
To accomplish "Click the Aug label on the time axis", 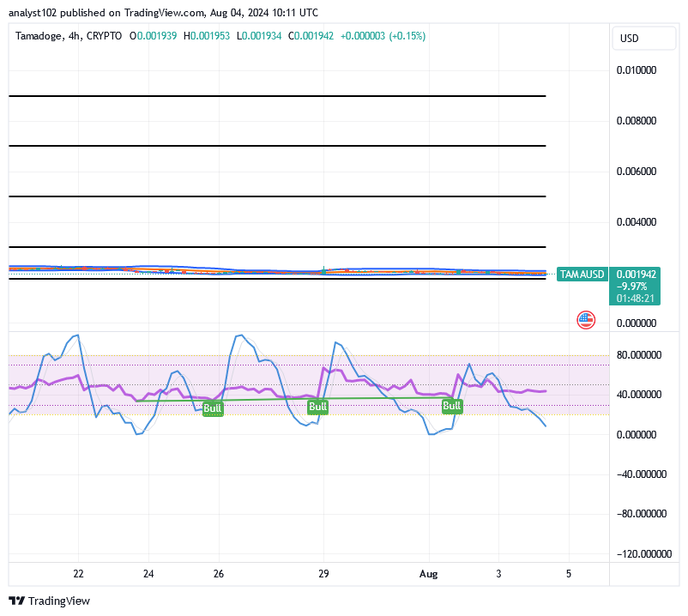I will pyautogui.click(x=428, y=574).
